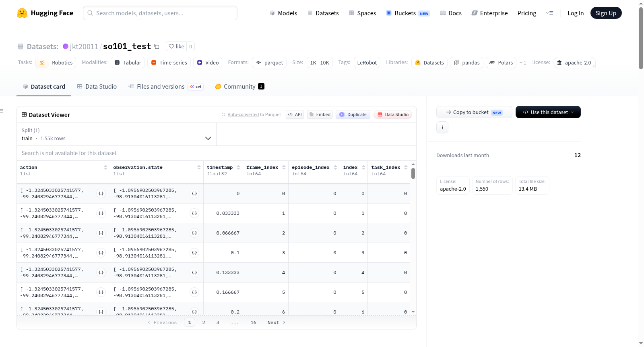The width and height of the screenshot is (644, 347).
Task: Open the Split train dropdown
Action: (116, 134)
